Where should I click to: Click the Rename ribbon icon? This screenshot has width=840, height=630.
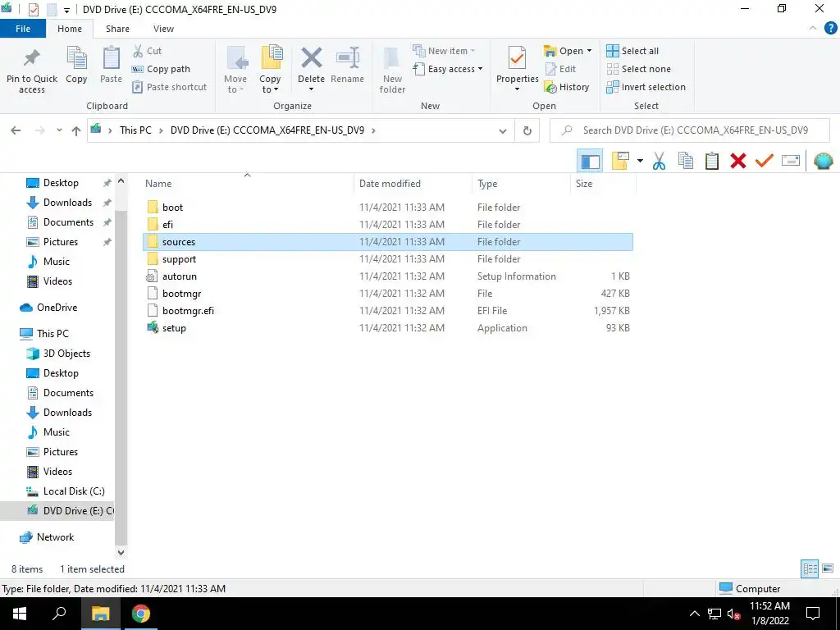click(347, 58)
